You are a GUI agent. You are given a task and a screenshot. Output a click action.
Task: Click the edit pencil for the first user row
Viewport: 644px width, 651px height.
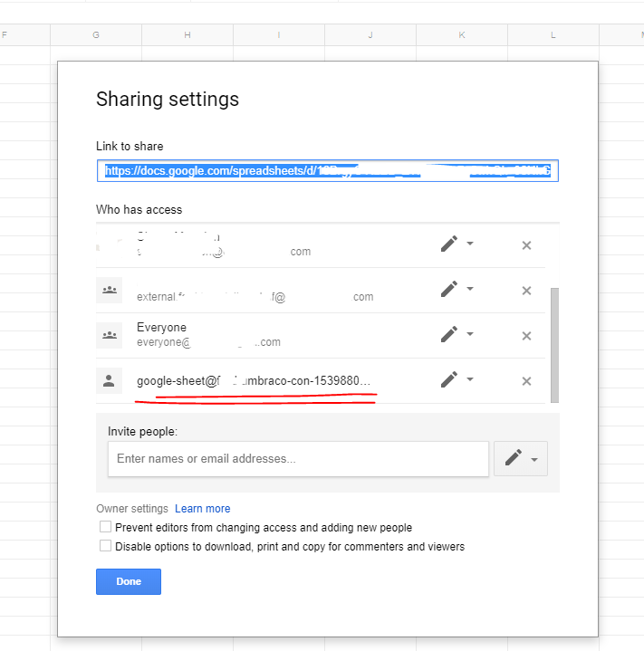pos(449,244)
